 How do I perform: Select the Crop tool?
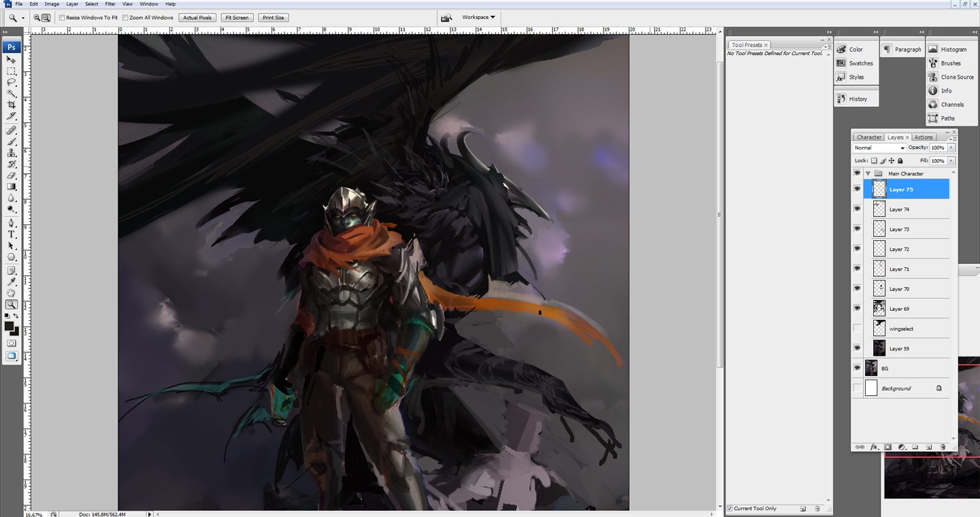click(x=12, y=105)
